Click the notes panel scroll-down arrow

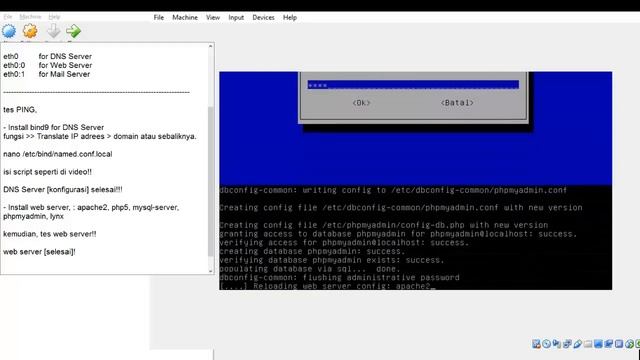(211, 271)
